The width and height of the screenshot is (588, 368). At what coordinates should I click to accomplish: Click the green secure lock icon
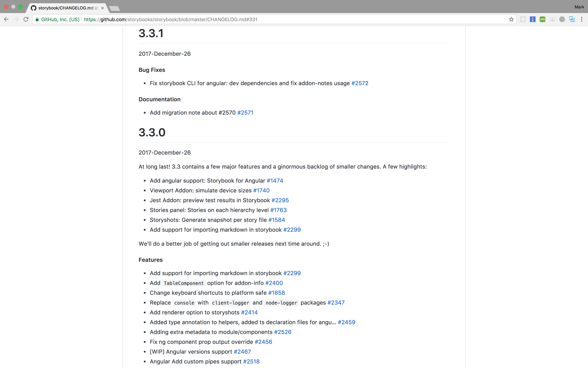[37, 19]
